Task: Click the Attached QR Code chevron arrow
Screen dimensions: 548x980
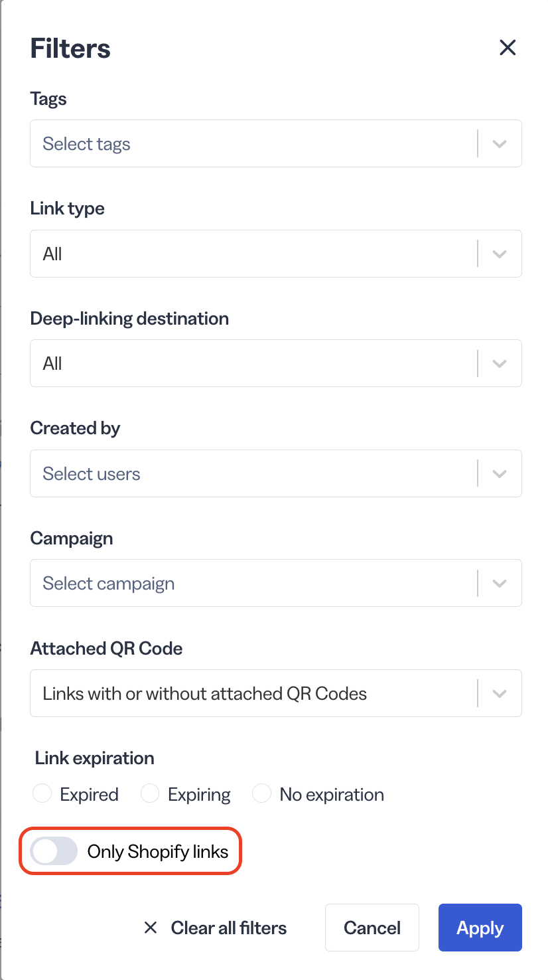Action: 500,693
